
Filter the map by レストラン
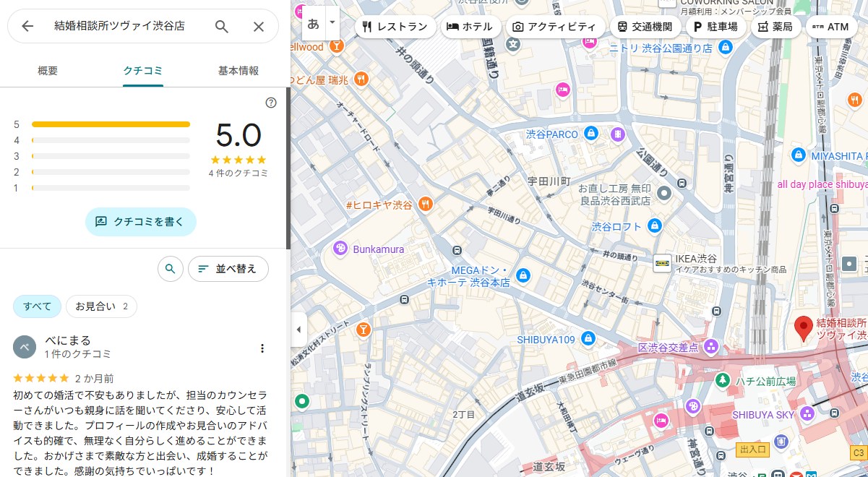[395, 27]
